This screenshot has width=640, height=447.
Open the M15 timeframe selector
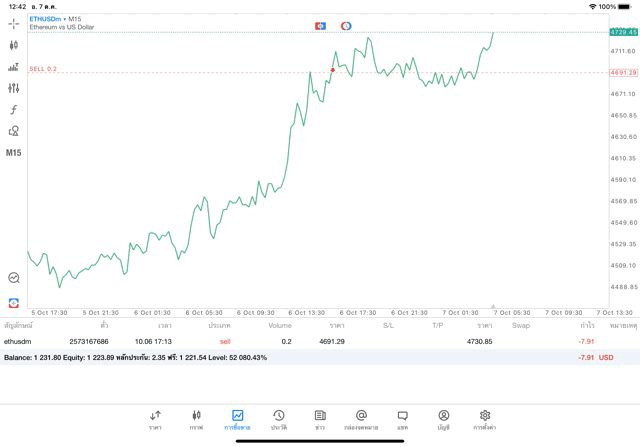13,153
